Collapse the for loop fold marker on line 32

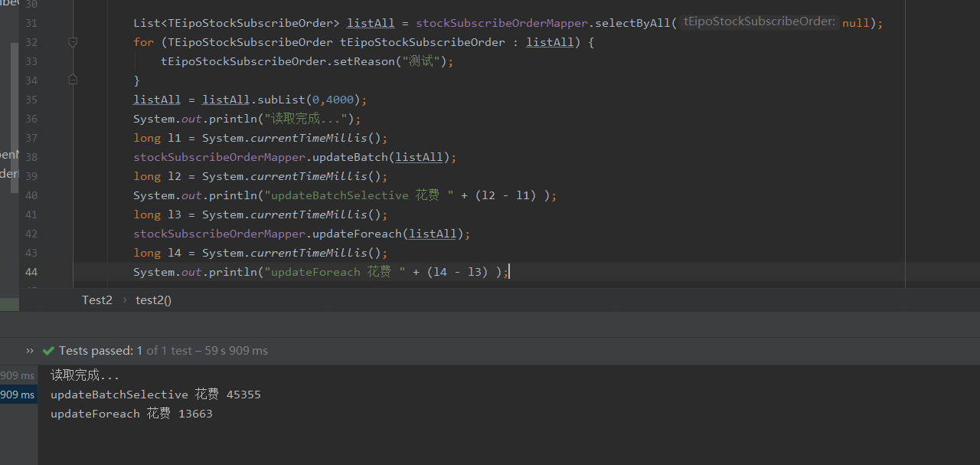(73, 42)
